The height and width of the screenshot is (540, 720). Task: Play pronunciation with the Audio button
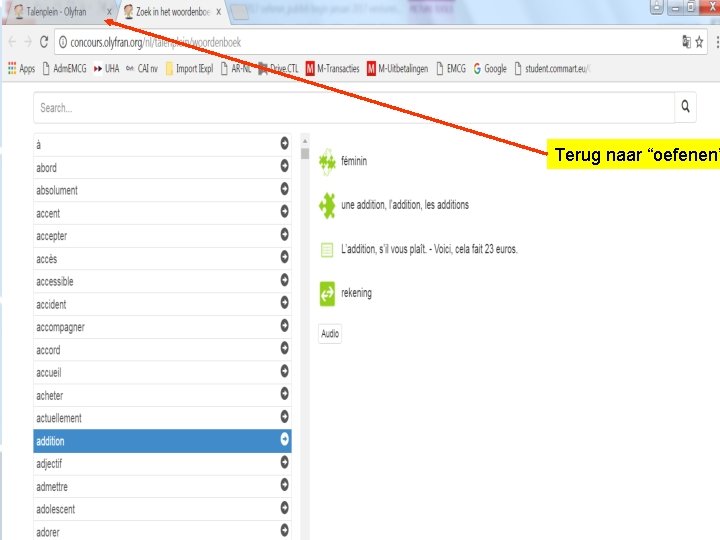(330, 333)
